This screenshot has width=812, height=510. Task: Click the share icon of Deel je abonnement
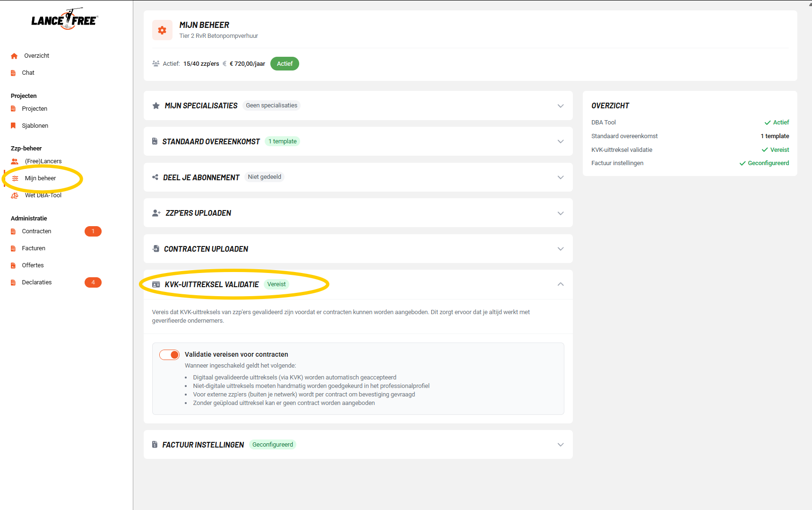155,177
